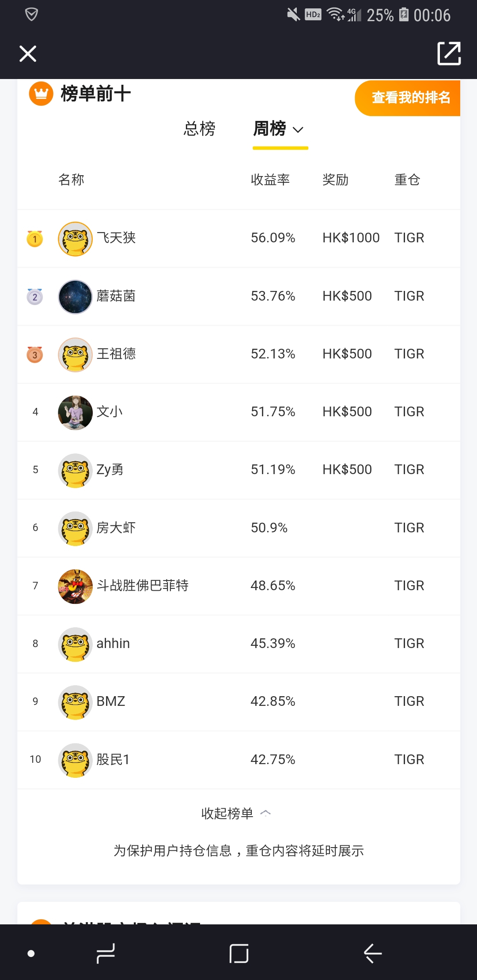Viewport: 477px width, 980px height.
Task: Tap the TIGR holding for BMZ
Action: pyautogui.click(x=409, y=701)
